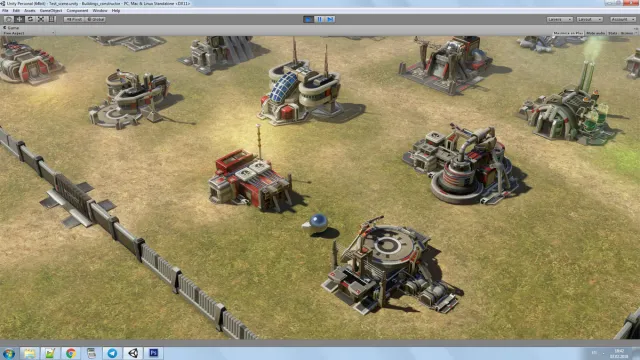Open File Explorer from taskbar

[29, 353]
